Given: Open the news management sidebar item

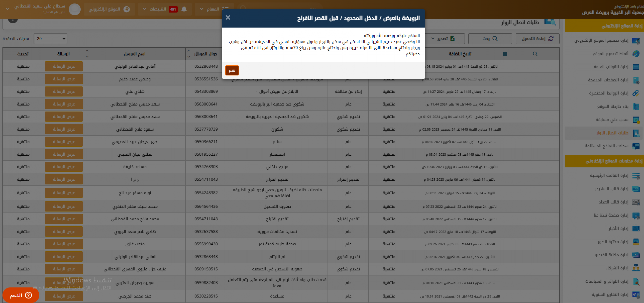Looking at the screenshot, I should point(618,229).
